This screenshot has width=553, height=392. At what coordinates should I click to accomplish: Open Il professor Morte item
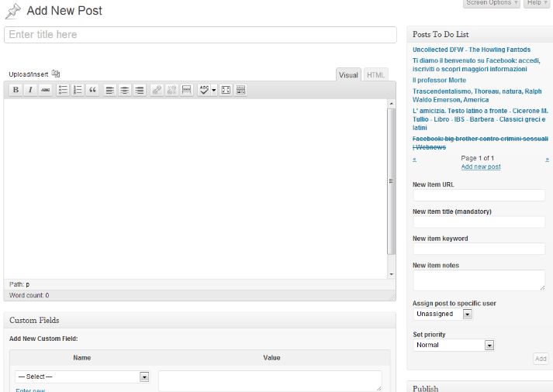tap(439, 81)
